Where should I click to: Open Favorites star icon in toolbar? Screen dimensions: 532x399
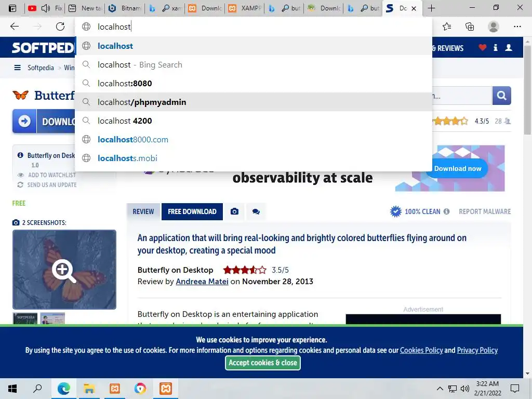447,26
